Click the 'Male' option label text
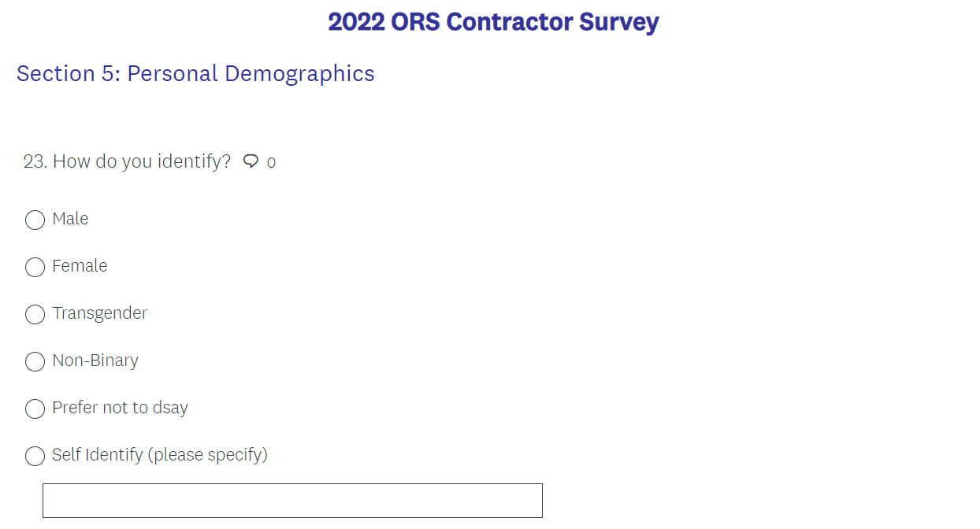 coord(70,219)
